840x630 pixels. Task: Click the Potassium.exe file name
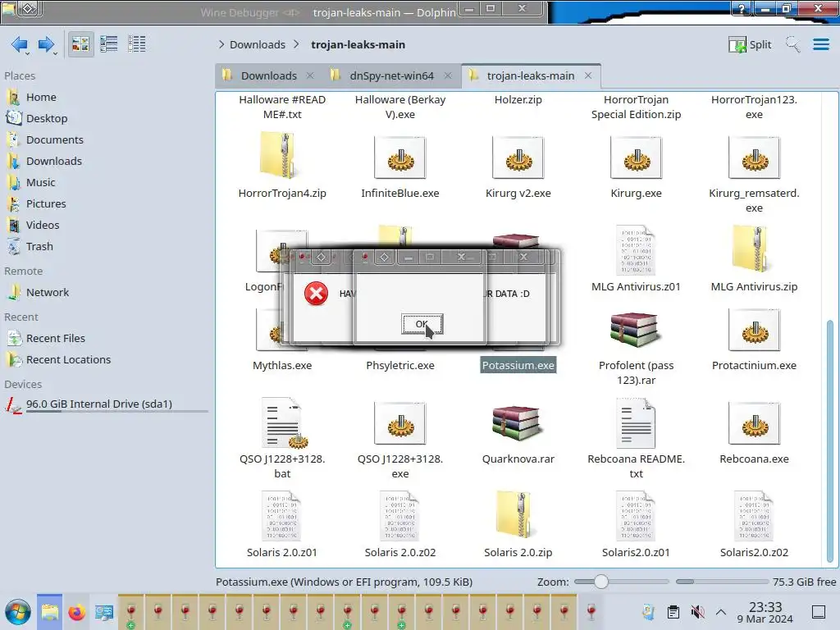pyautogui.click(x=518, y=365)
